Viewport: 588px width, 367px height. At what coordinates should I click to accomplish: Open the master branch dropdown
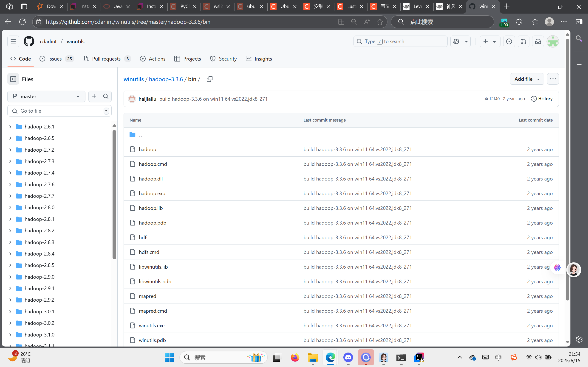tap(46, 96)
